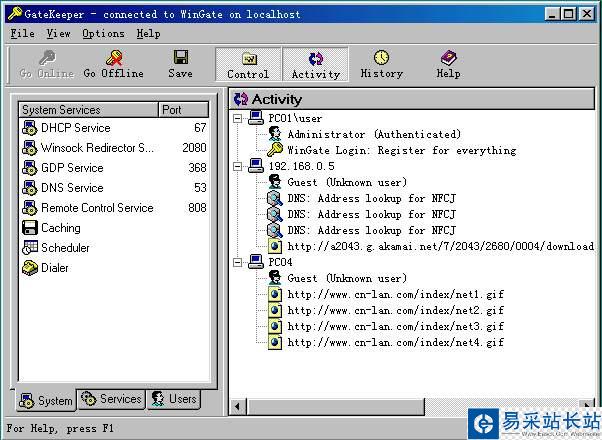Select 'WinGate Login: Register for everything' row
Screen dimensions: 602x440
pos(402,150)
